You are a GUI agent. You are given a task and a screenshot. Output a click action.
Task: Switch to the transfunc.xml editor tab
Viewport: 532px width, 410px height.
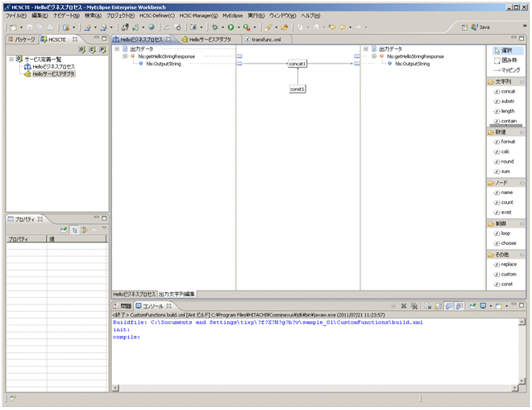point(266,39)
